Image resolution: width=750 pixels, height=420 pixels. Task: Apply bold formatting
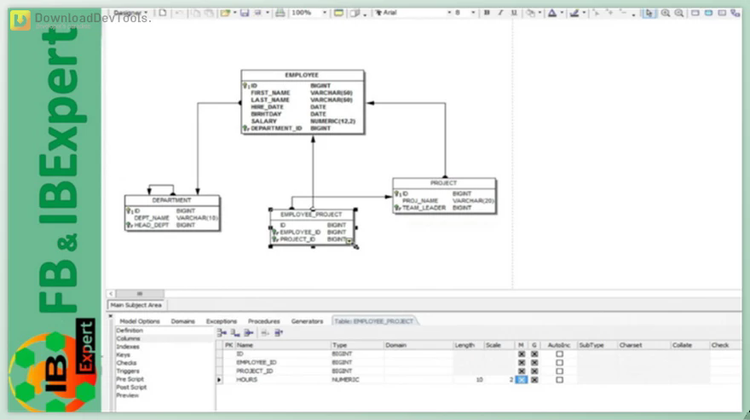tap(487, 13)
